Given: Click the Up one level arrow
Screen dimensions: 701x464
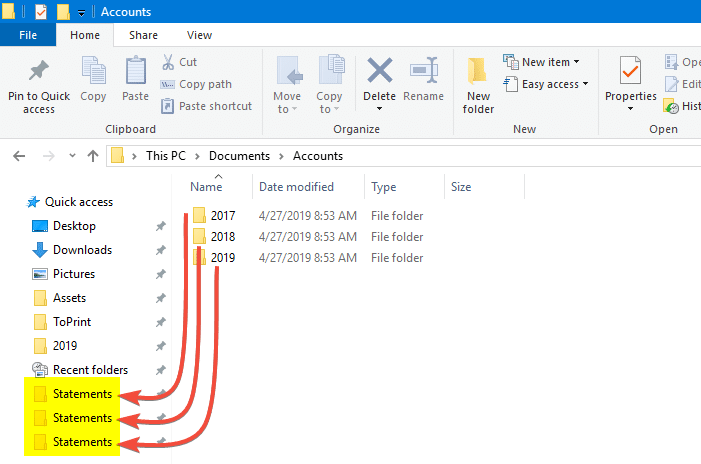Looking at the screenshot, I should 93,156.
